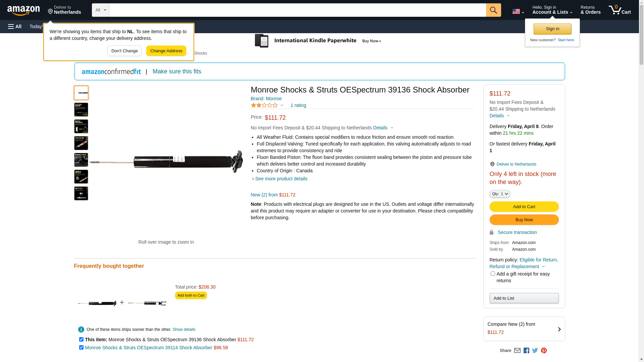Screen dimensions: 644x362
Task: Open the All hamburger menu
Action: click(x=15, y=26)
